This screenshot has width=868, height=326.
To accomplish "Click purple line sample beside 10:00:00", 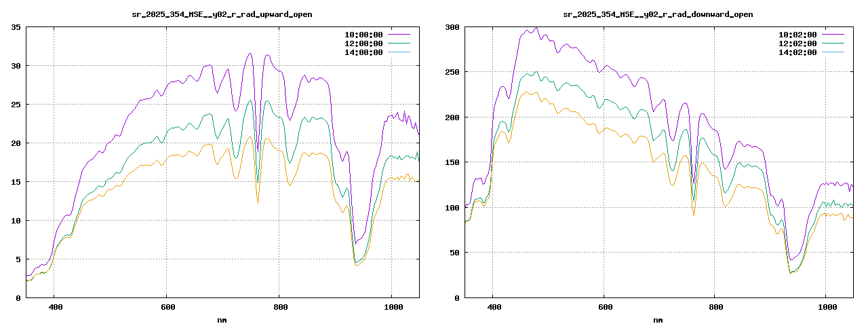I will (x=399, y=34).
